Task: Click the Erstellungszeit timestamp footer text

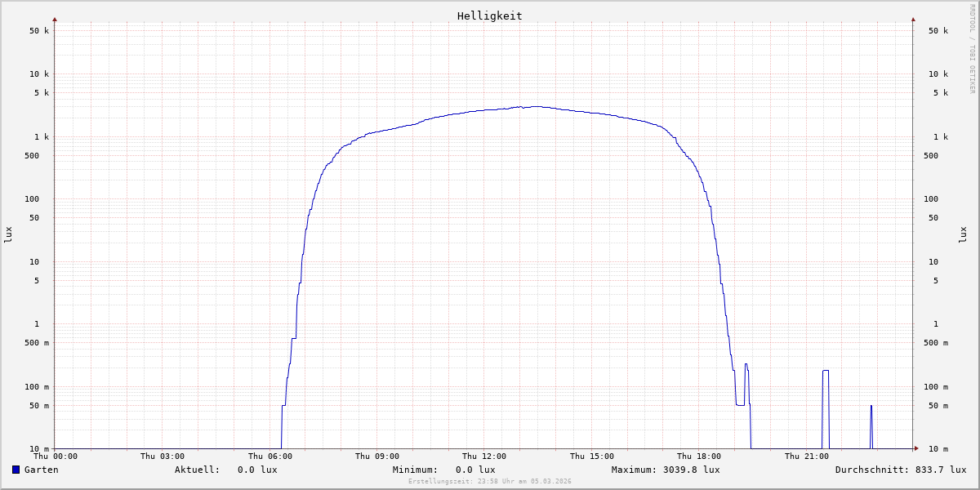Action: point(490,481)
